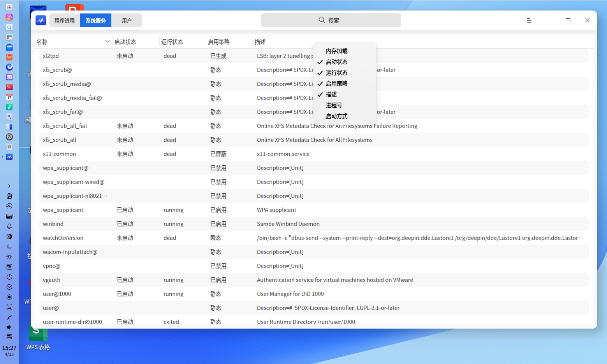Open the purple mail app in the dock
Viewport: 607px width, 364px height.
(9, 77)
